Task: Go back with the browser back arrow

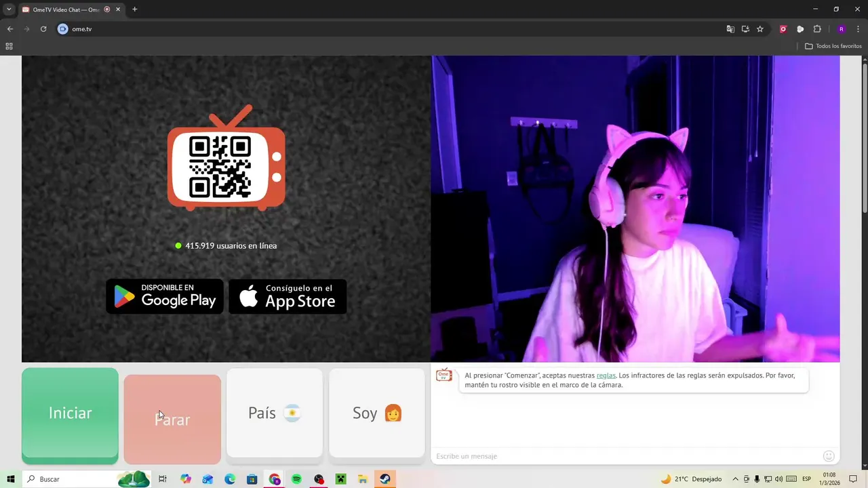Action: (x=10, y=29)
